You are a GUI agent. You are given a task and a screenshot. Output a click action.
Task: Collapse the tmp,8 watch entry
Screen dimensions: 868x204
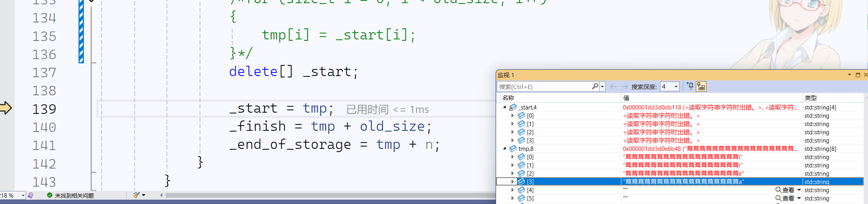[505, 148]
